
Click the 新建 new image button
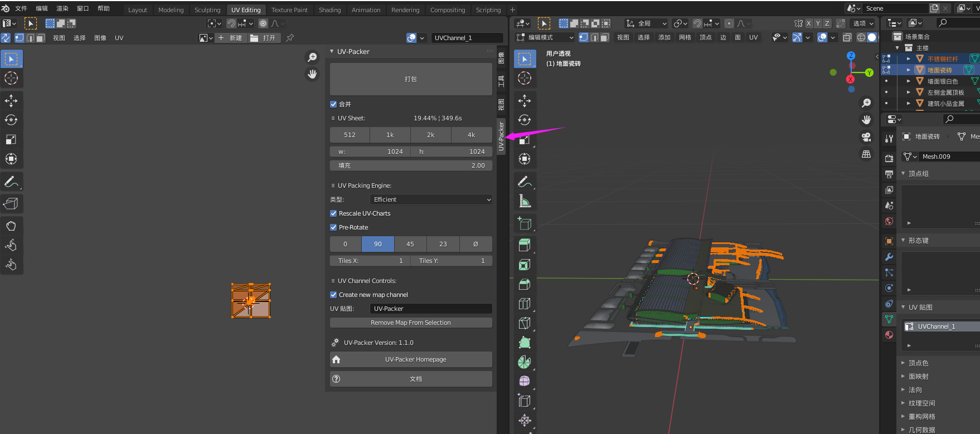(x=231, y=38)
